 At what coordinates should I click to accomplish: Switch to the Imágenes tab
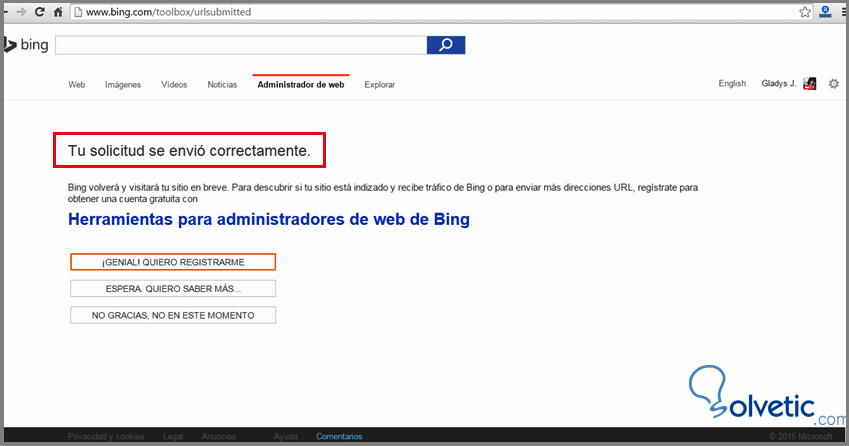[x=123, y=84]
